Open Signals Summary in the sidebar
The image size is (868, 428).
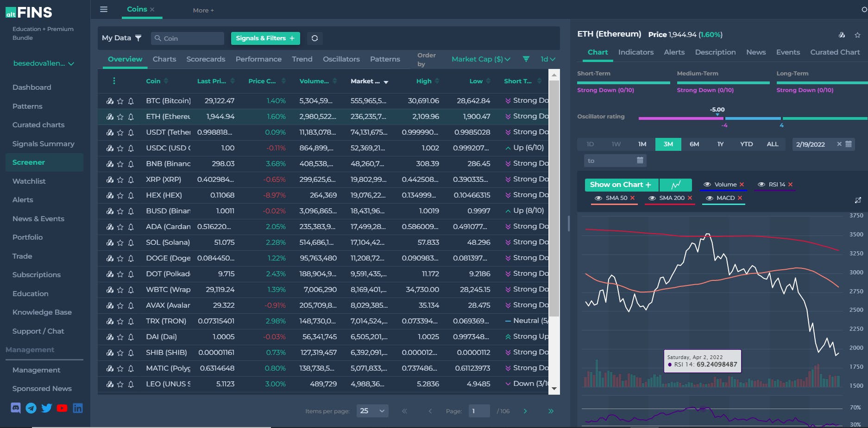44,144
